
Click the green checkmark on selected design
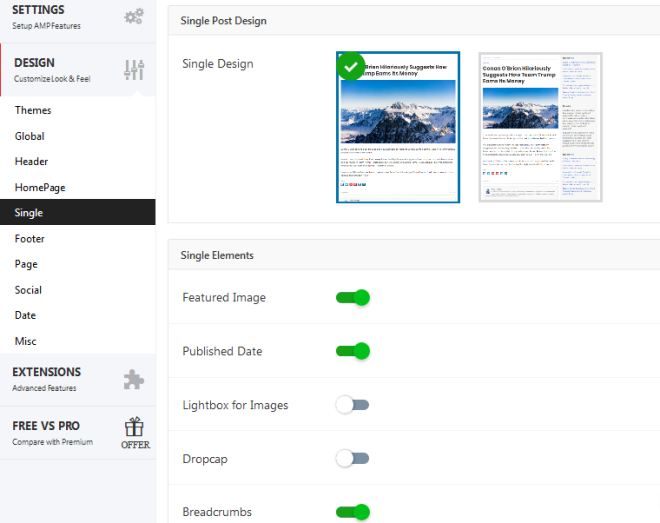coord(351,66)
